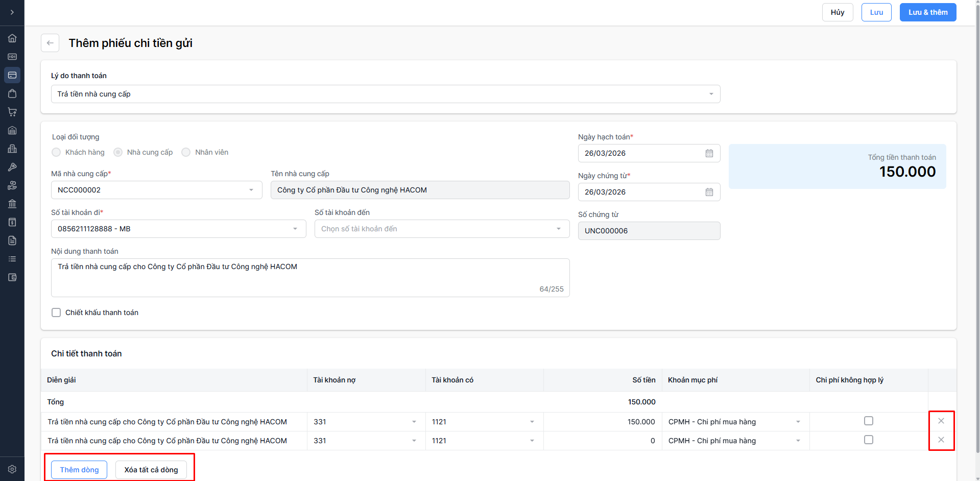The image size is (980, 481).
Task: Click the home icon in sidebar
Action: tap(12, 38)
